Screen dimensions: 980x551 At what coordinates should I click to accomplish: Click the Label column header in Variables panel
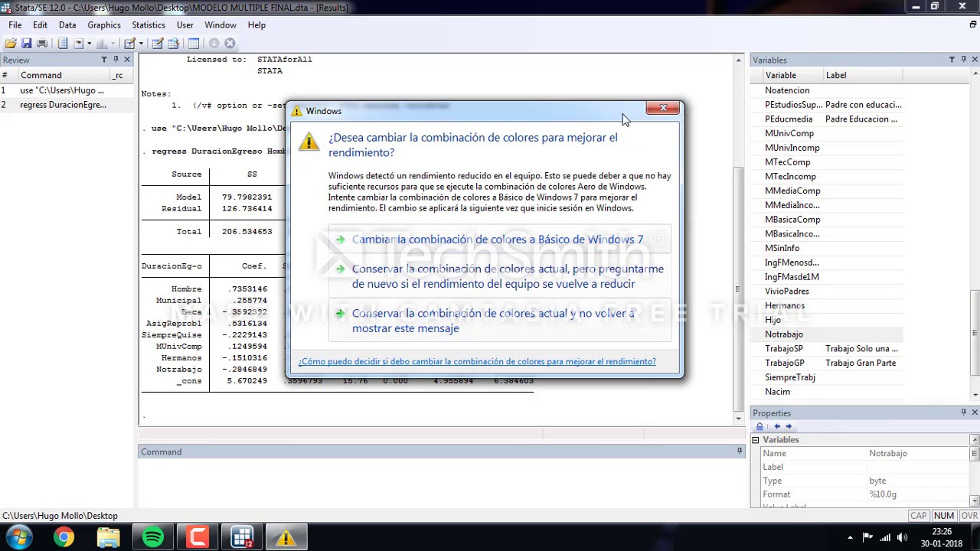(x=863, y=75)
